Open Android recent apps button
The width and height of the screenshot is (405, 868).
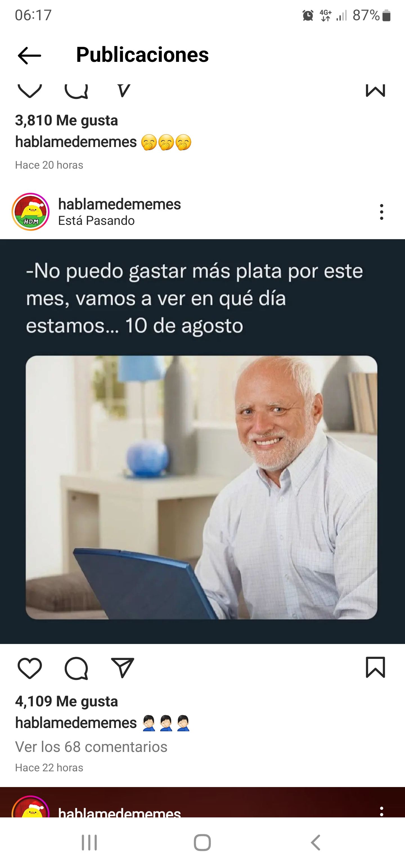pos(89,843)
